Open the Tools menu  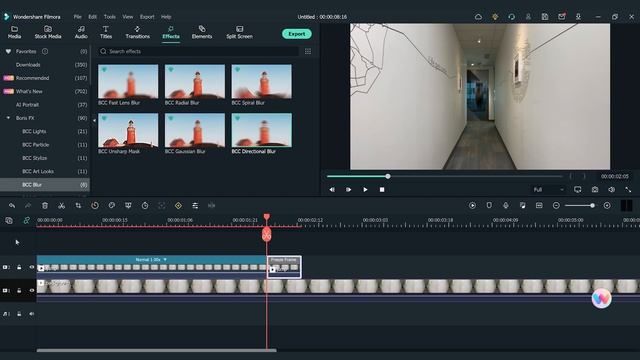[109, 17]
